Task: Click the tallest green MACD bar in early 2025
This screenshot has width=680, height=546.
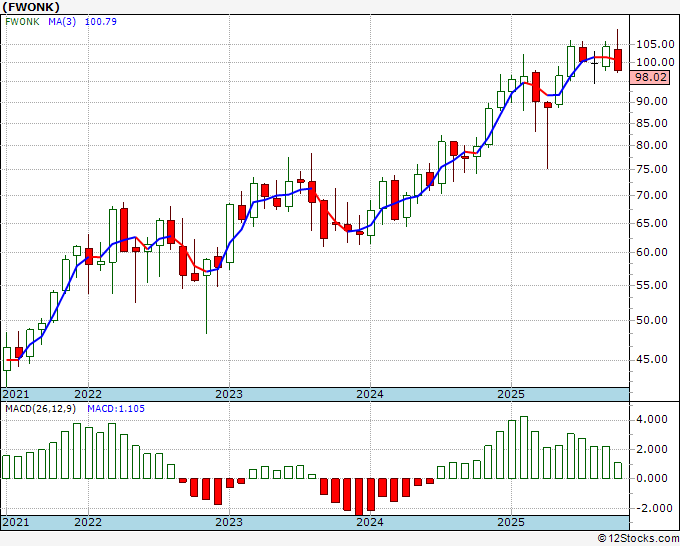Action: tap(524, 448)
